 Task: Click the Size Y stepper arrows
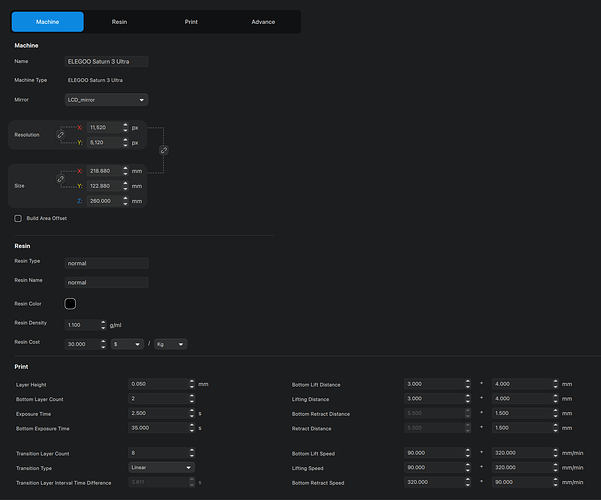point(125,186)
